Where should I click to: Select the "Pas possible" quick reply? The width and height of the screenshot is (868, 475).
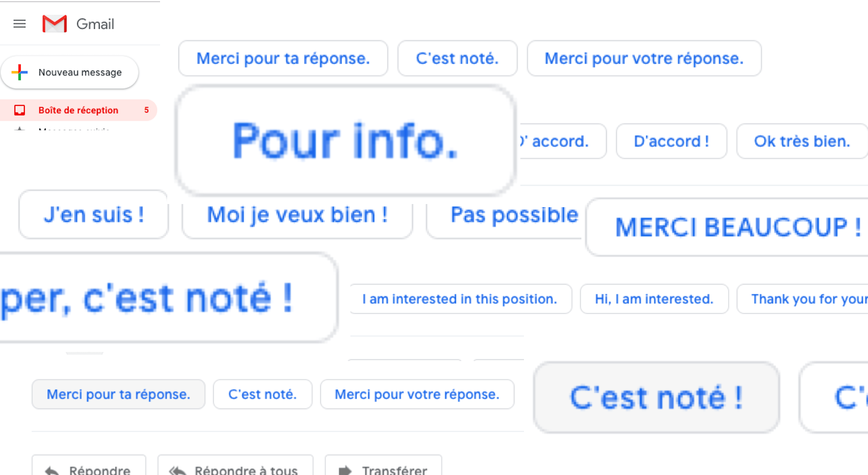514,214
